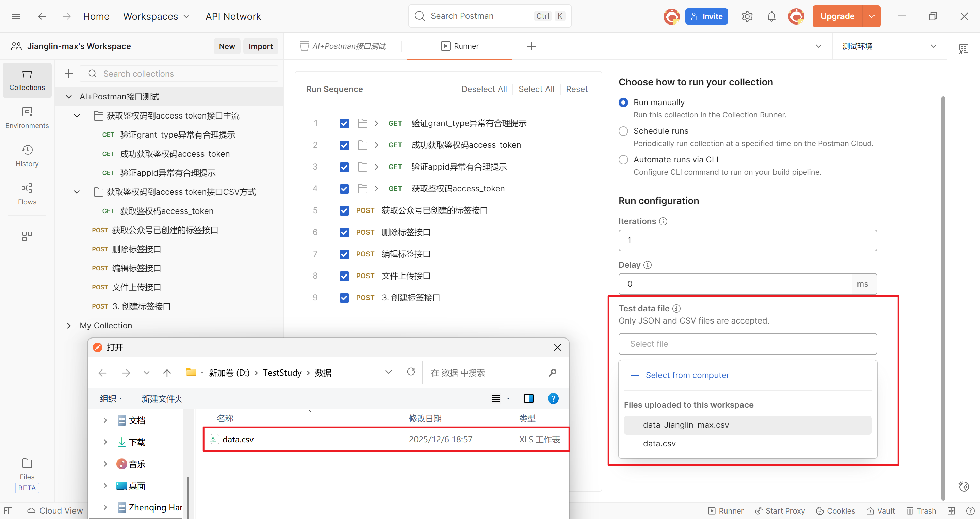
Task: Click the Invite button
Action: point(706,16)
